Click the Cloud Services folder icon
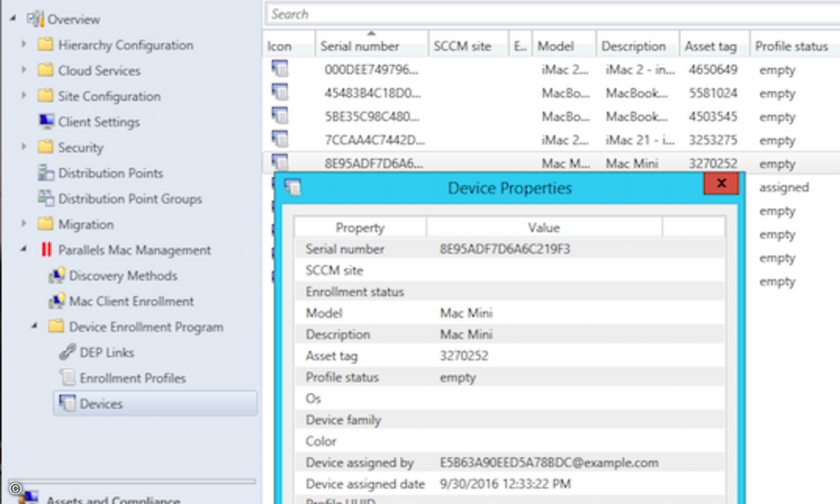 click(46, 71)
